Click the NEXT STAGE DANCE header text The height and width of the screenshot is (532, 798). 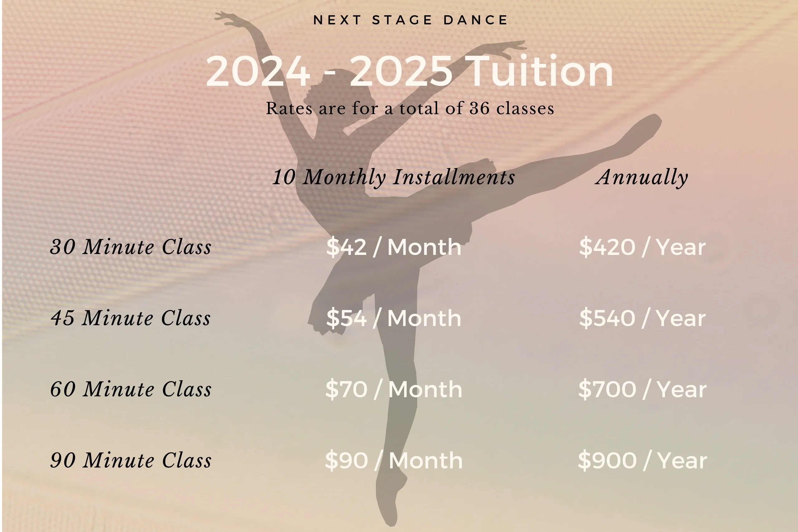point(410,20)
